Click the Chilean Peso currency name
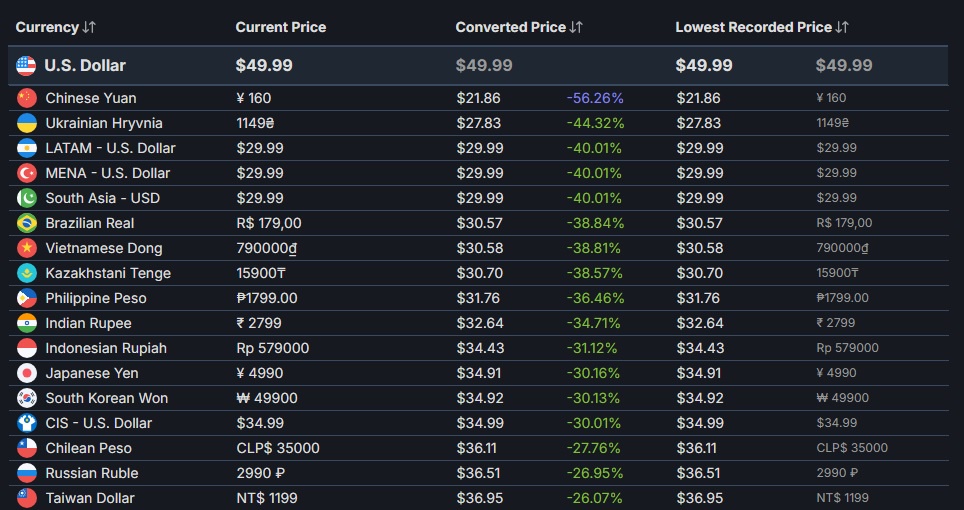 click(x=88, y=448)
